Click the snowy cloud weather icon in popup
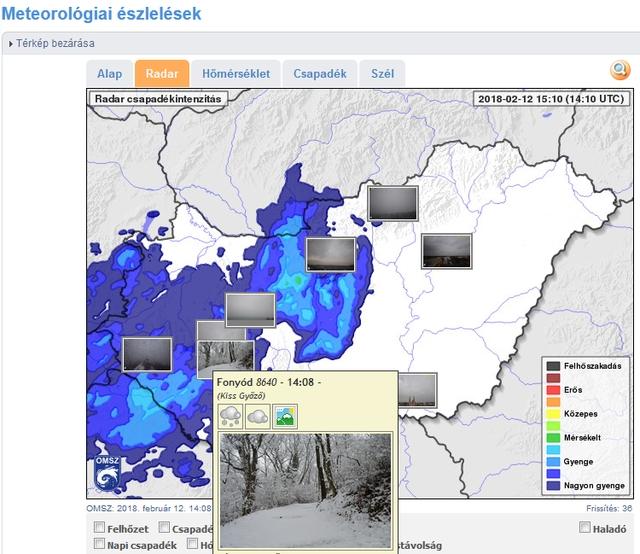Viewport: 640px width, 554px height. 231,416
